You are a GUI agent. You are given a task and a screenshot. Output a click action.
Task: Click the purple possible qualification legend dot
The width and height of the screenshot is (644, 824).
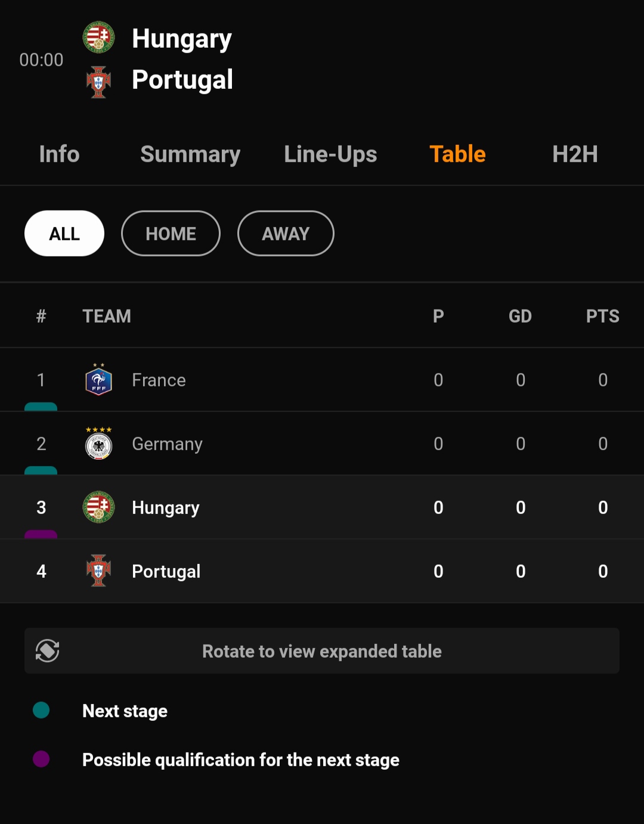coord(41,759)
